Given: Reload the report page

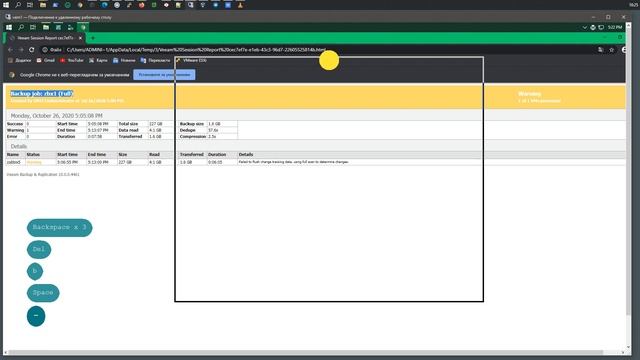Looking at the screenshot, I should coord(31,49).
